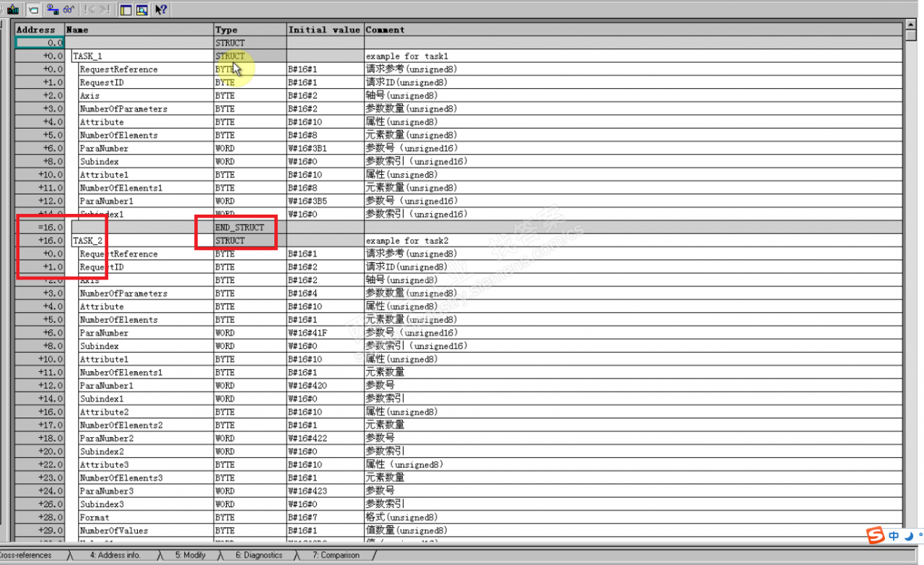Toggle the symbolic representation tag icon
924x565 pixels.
pos(33,9)
